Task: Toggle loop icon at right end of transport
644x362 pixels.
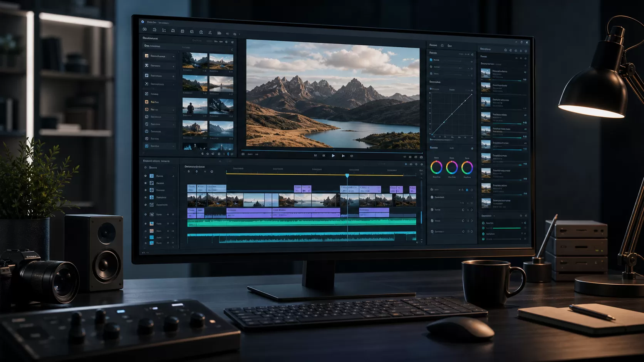Action: 352,156
